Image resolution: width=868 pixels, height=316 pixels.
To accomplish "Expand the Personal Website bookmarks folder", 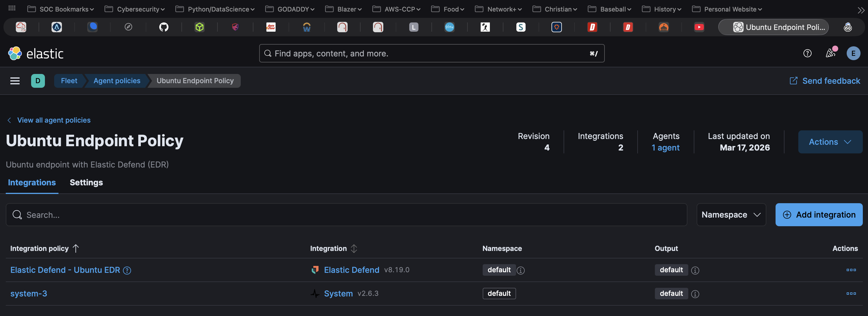I will coord(727,9).
